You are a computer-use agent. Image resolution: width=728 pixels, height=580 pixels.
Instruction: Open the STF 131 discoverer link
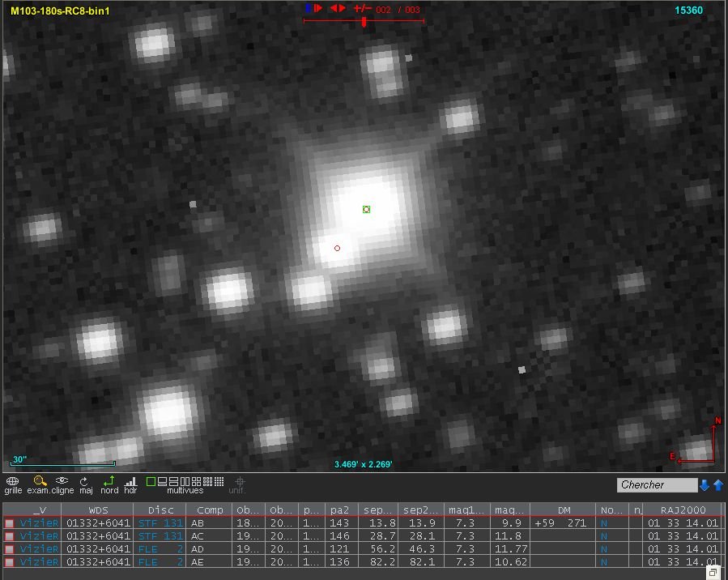tap(160, 523)
